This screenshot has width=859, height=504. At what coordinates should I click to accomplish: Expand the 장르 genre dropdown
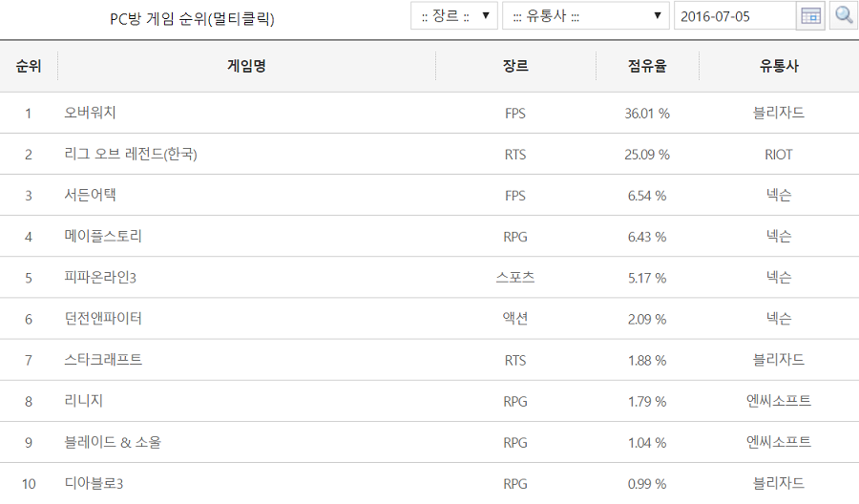[x=454, y=16]
